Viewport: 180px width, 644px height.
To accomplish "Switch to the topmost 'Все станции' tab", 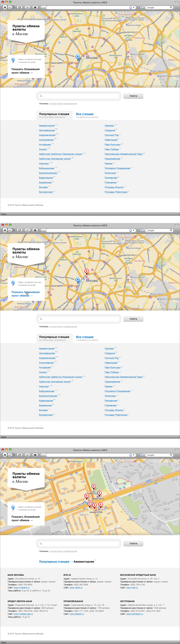I will click(85, 114).
